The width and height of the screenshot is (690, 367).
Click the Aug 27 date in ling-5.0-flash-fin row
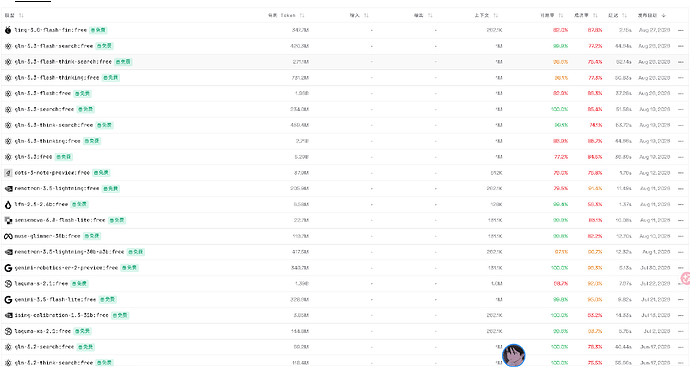[x=654, y=30]
